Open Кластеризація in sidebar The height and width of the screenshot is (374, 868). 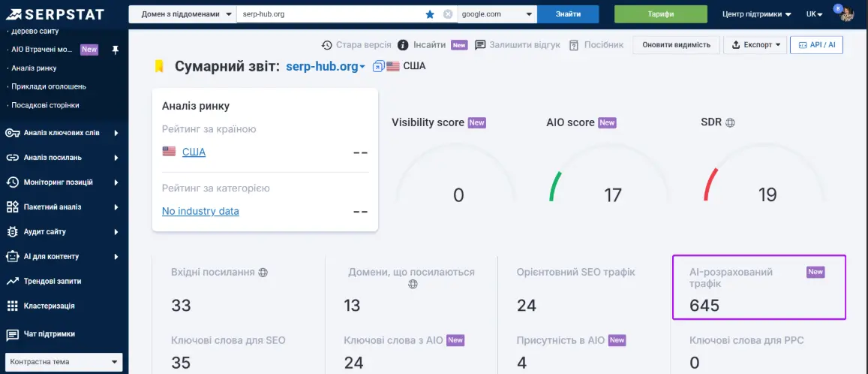click(x=50, y=306)
